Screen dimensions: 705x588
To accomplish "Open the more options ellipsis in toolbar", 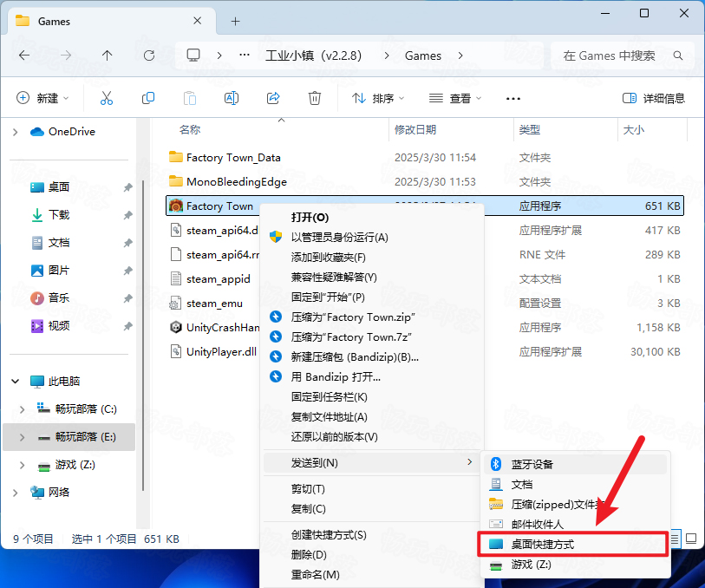I will 513,99.
